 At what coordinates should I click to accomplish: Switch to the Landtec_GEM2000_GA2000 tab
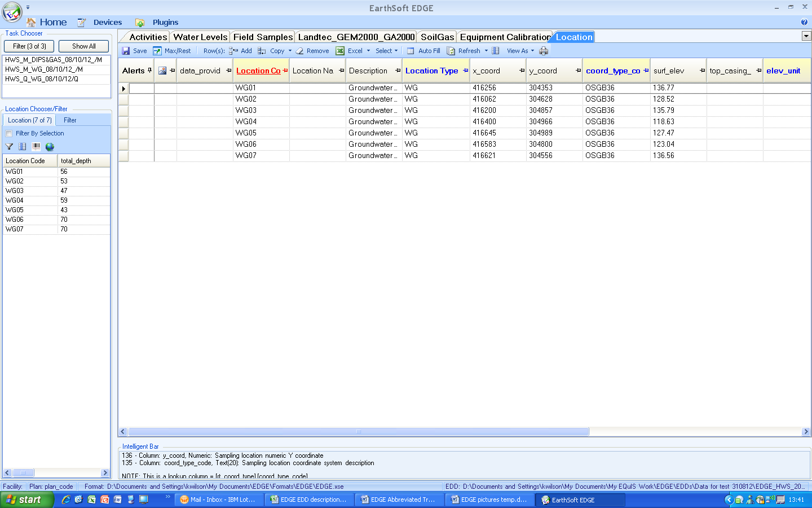coord(356,37)
